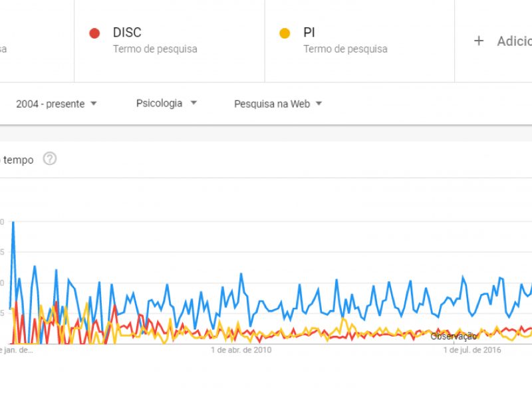532x399 pixels.
Task: Click the plus icon to add comparison
Action: [478, 41]
